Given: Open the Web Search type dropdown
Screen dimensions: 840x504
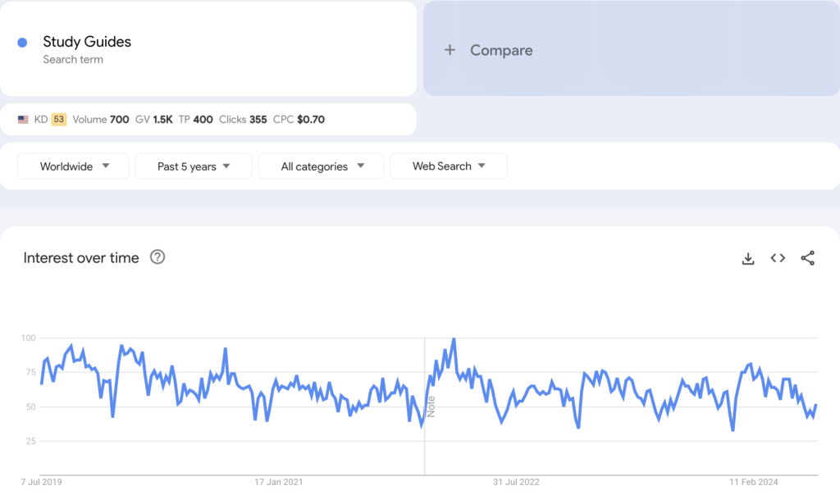Looking at the screenshot, I should [x=448, y=166].
